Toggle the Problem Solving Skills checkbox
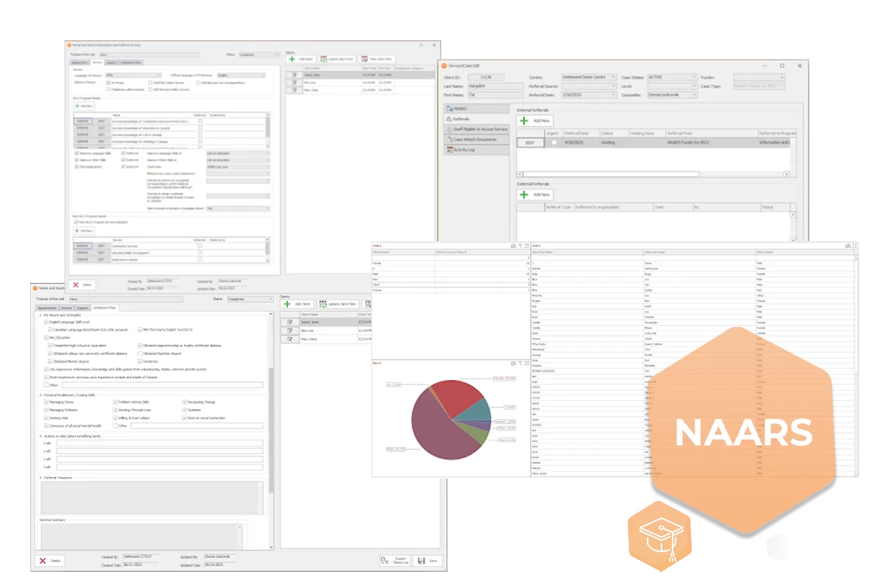The image size is (882, 588). pos(115,403)
